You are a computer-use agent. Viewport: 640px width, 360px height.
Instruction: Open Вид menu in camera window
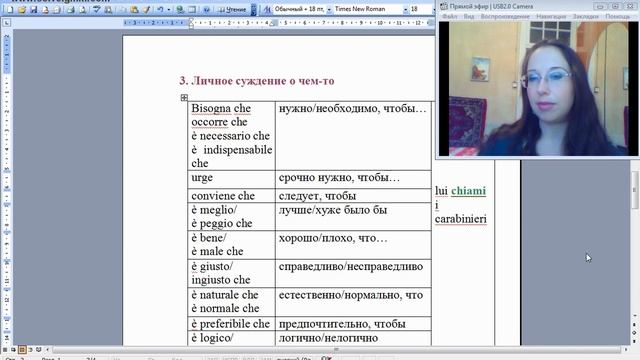click(x=469, y=17)
